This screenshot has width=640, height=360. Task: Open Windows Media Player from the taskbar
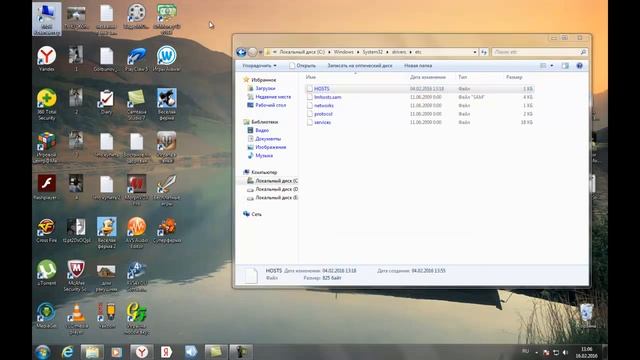tap(117, 352)
